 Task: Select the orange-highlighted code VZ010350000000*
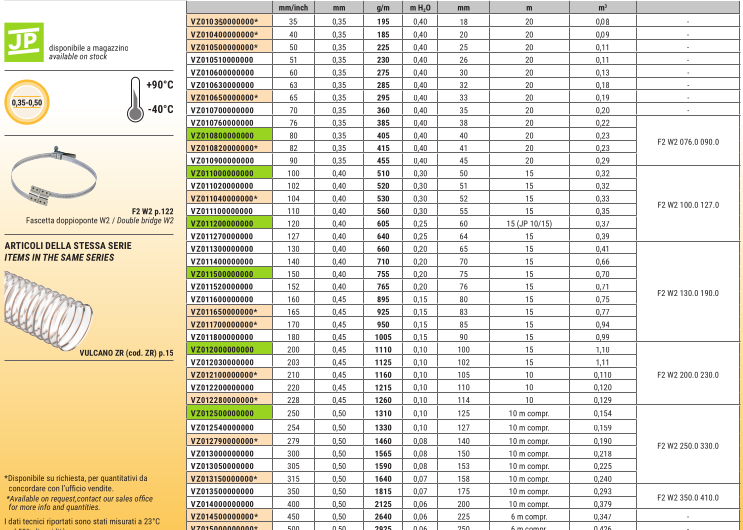point(224,21)
